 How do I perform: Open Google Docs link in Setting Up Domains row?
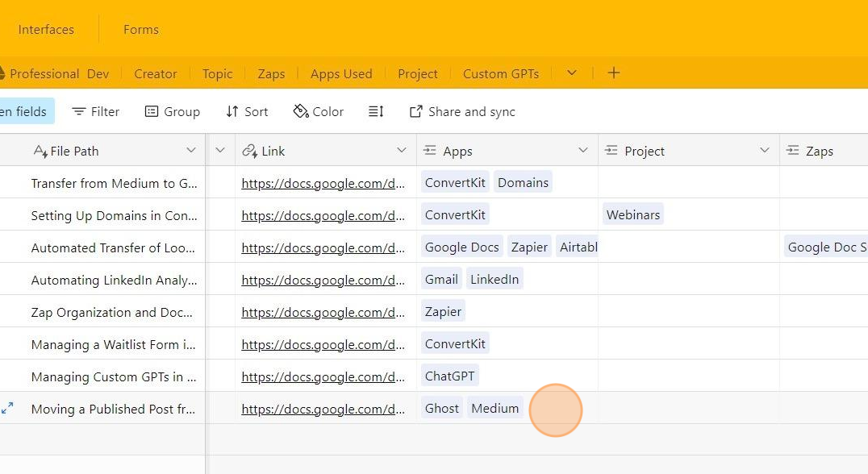(323, 216)
